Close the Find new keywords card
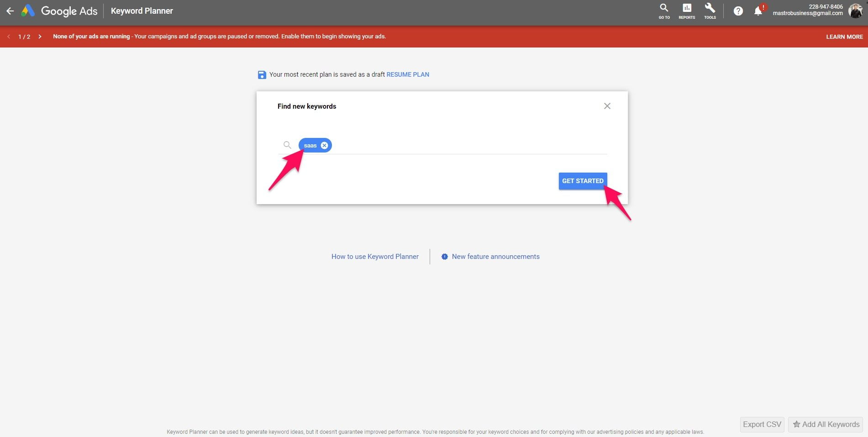 point(607,106)
